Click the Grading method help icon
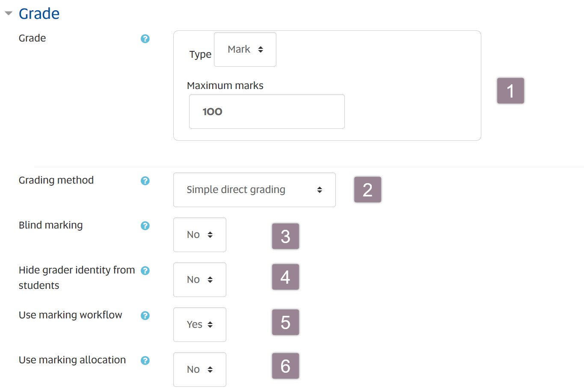The width and height of the screenshot is (584, 392). coord(145,181)
